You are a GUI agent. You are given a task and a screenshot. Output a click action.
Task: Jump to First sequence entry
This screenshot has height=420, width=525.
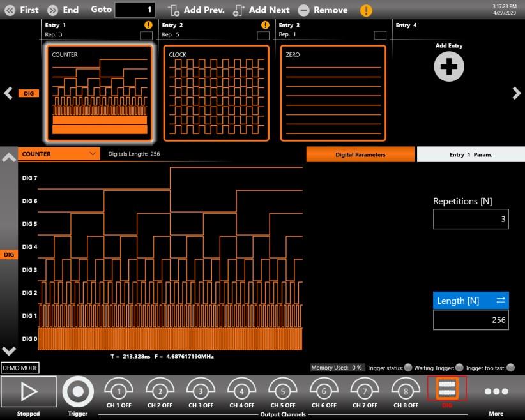(22, 10)
